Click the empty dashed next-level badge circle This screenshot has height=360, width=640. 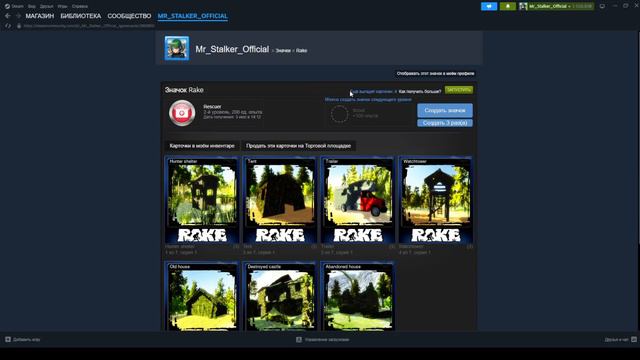(339, 114)
